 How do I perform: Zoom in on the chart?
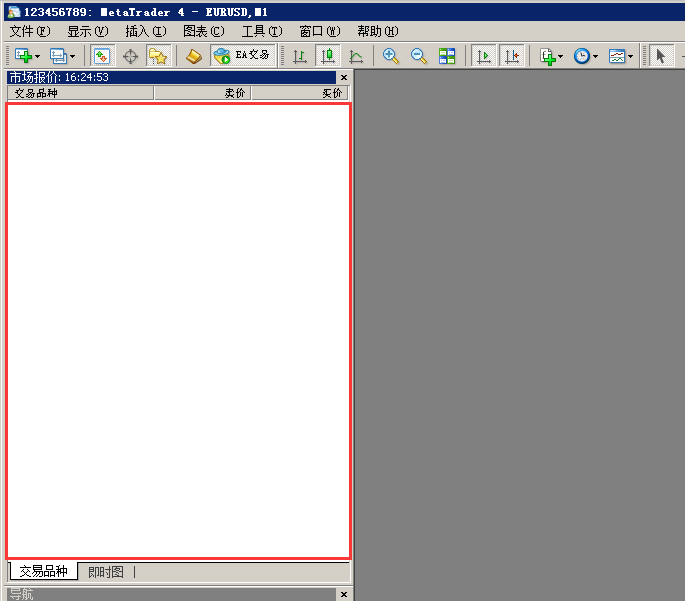point(391,56)
